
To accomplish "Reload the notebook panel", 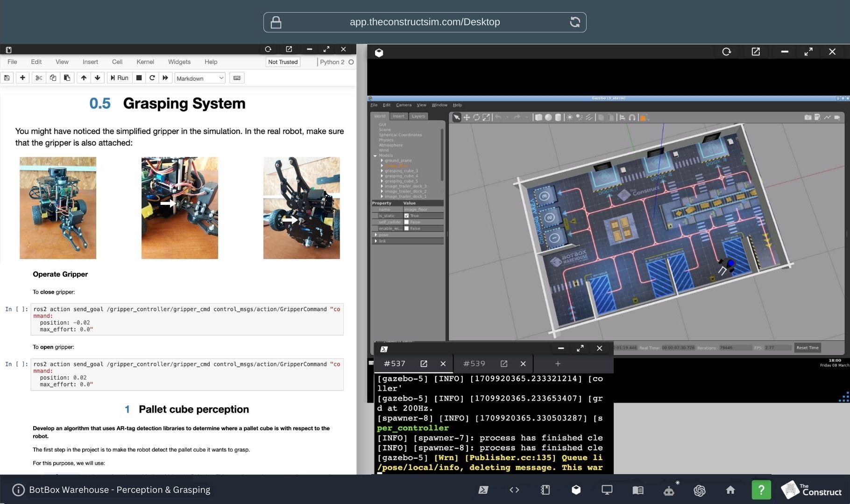I will pos(268,49).
